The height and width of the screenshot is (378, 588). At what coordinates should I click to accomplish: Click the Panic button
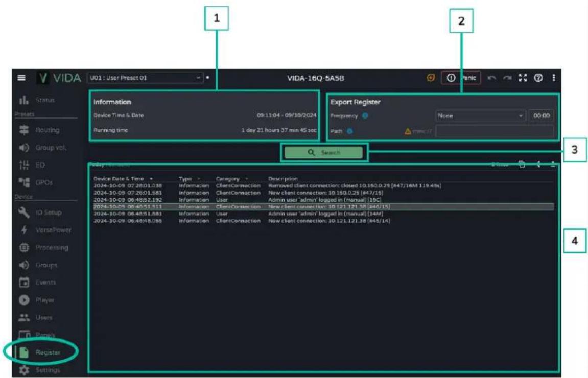tap(461, 78)
